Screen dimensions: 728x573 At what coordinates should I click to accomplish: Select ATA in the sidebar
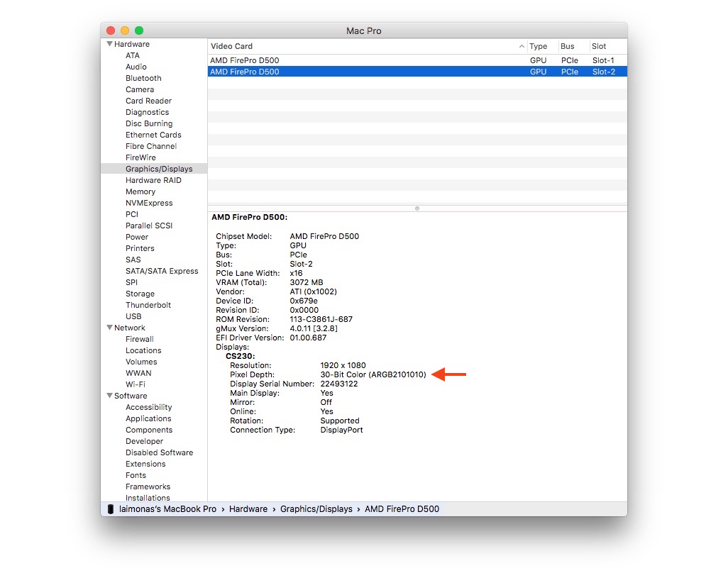tap(132, 55)
